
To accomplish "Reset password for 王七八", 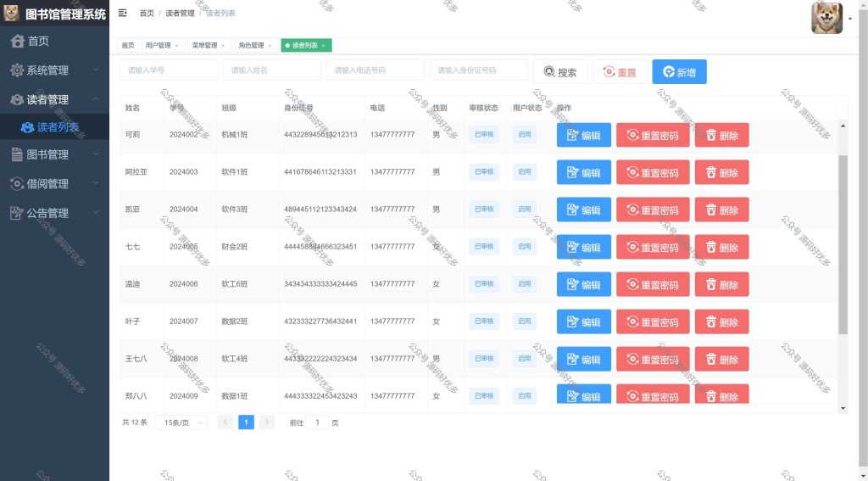I will 653,359.
